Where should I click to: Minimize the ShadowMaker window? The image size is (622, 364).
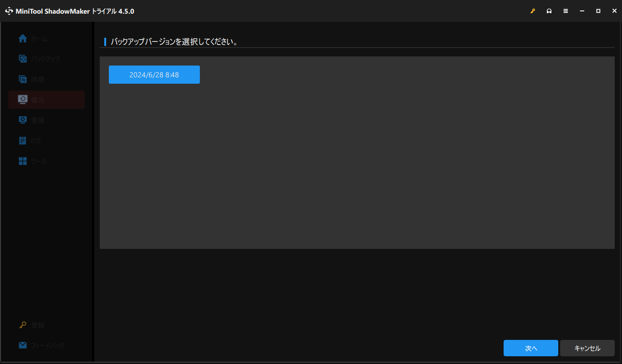(582, 11)
